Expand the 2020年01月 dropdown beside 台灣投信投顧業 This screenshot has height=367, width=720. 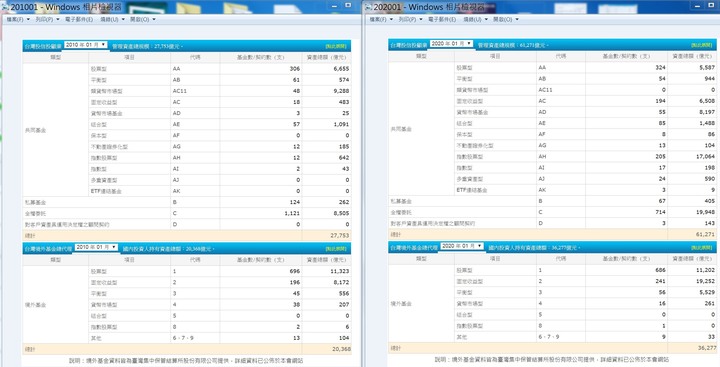[451, 44]
